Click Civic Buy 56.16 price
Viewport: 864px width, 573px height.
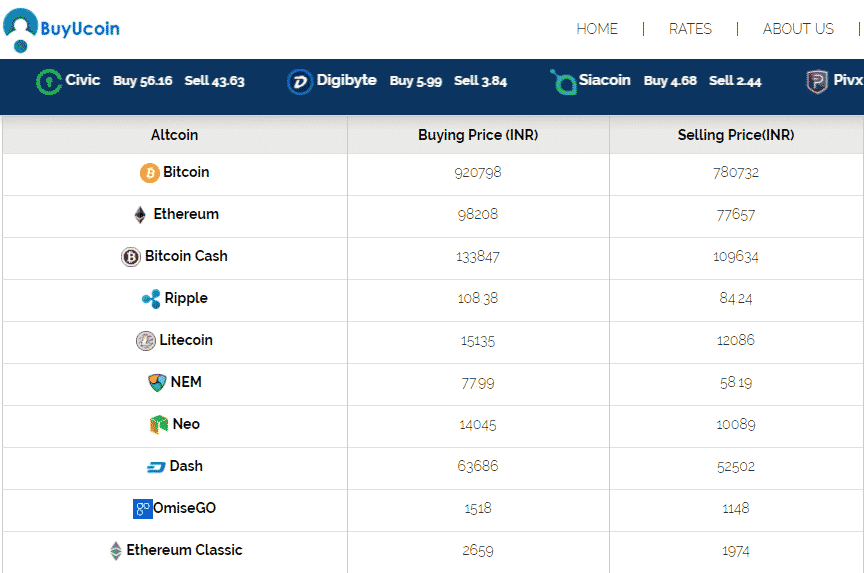tap(143, 81)
